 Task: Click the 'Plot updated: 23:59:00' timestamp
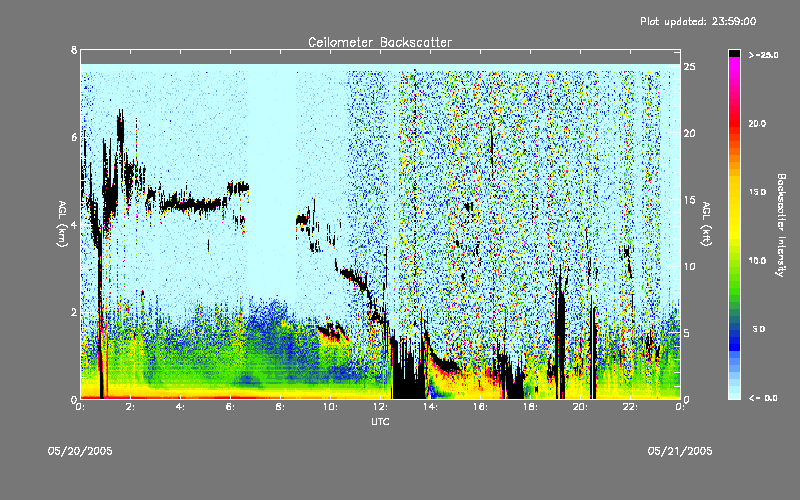(x=698, y=21)
